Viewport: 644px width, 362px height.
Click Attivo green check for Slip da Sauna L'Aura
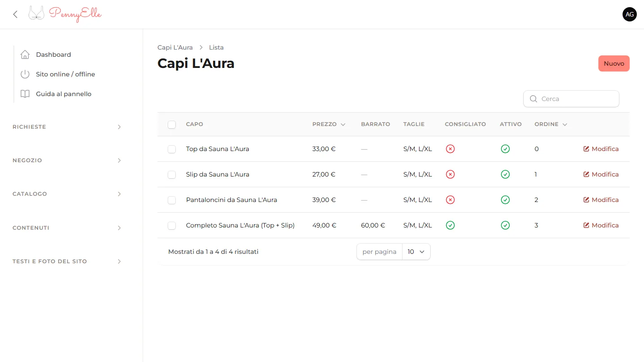[505, 174]
